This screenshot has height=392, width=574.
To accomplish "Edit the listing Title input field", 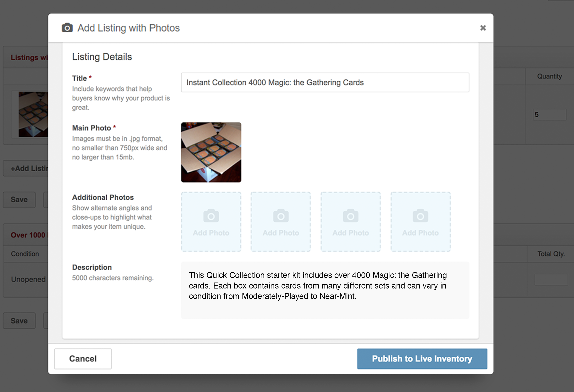I will coord(325,82).
